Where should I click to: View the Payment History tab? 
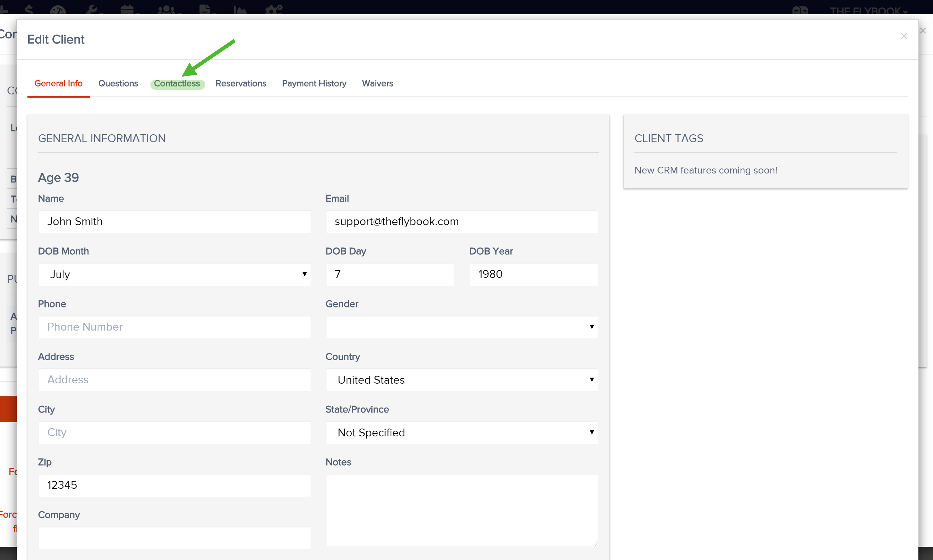[314, 83]
